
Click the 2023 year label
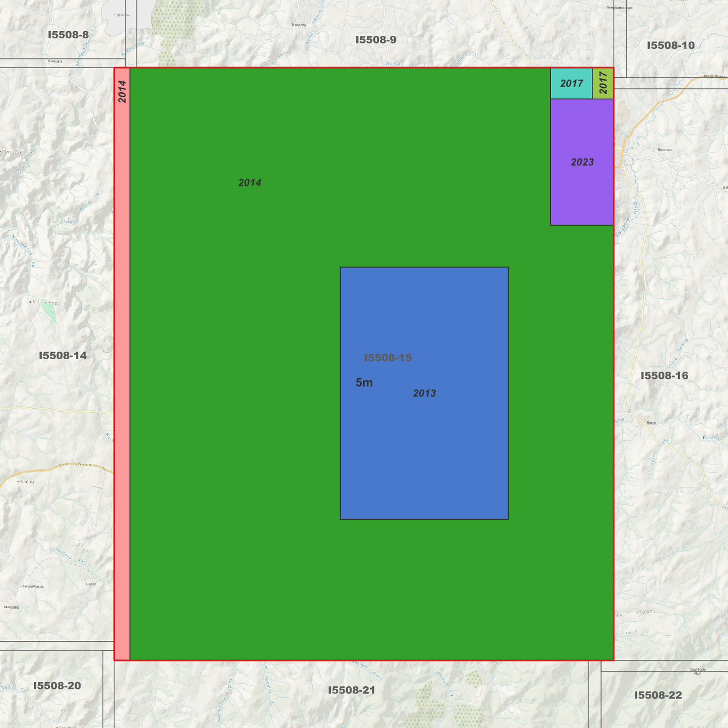pos(582,162)
